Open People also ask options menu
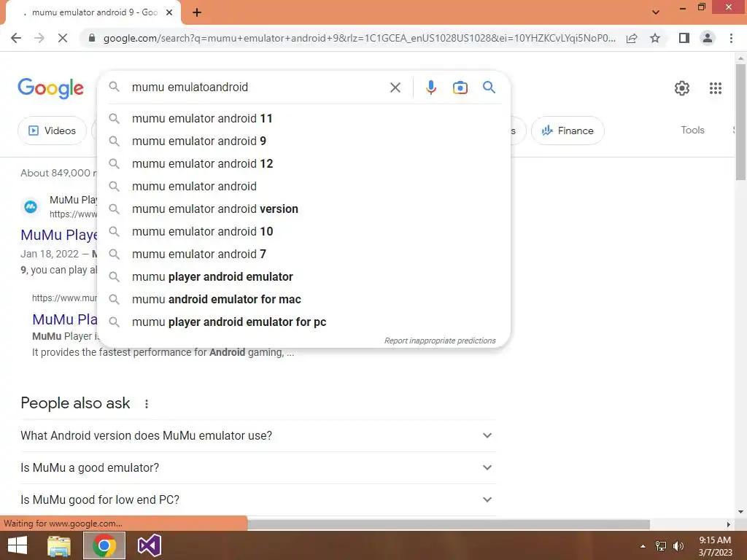The height and width of the screenshot is (560, 747). (x=146, y=404)
